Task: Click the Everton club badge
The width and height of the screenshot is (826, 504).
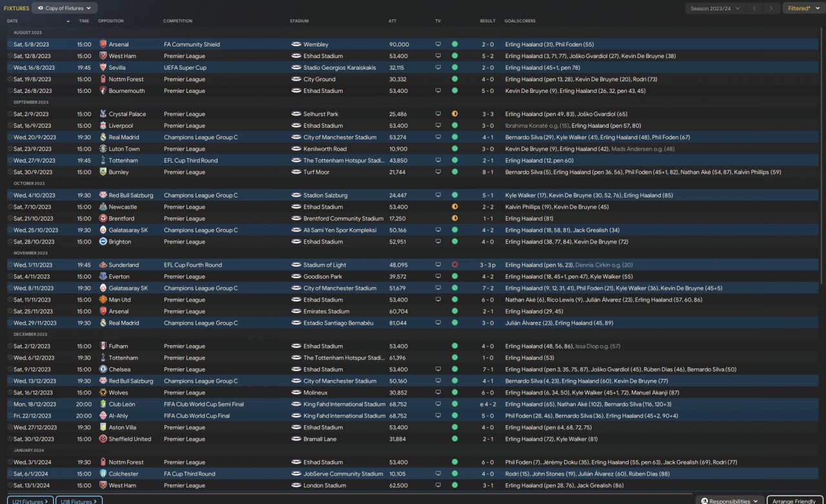Action: click(103, 277)
